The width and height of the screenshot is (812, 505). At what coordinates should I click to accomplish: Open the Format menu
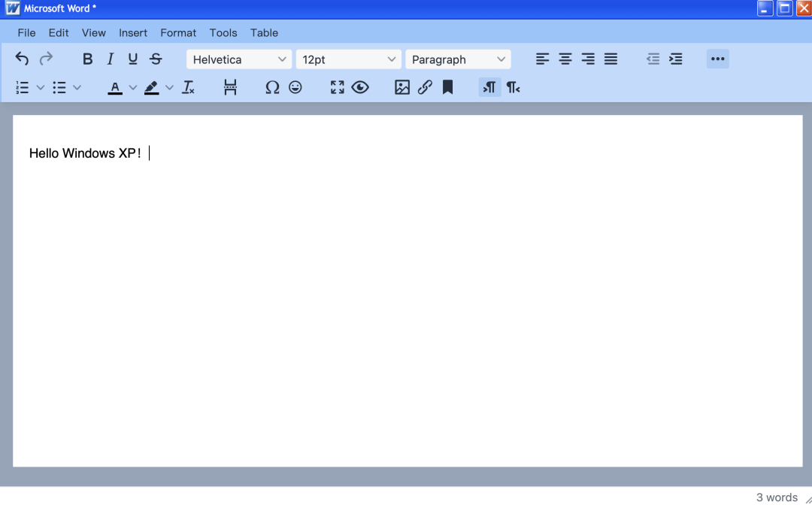178,32
